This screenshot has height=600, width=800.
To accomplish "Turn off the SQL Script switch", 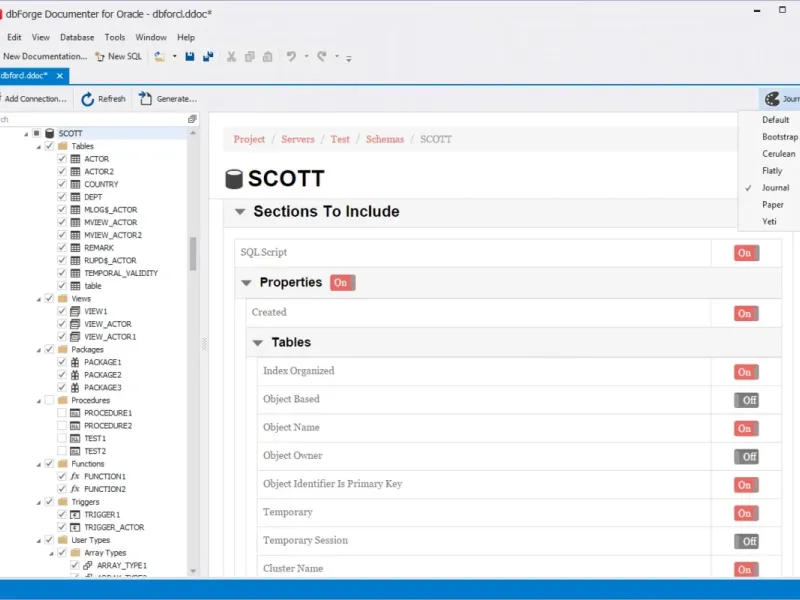I will tap(745, 253).
